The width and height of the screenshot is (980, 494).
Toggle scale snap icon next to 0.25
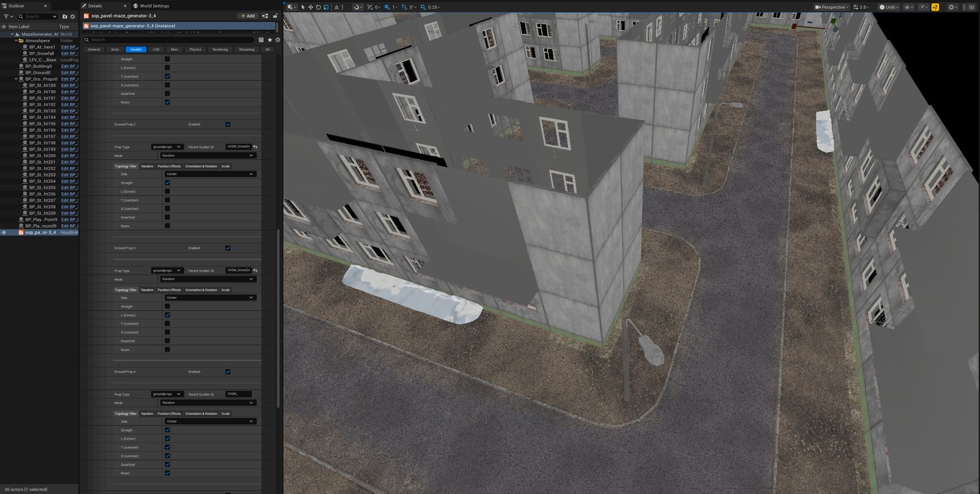(423, 7)
